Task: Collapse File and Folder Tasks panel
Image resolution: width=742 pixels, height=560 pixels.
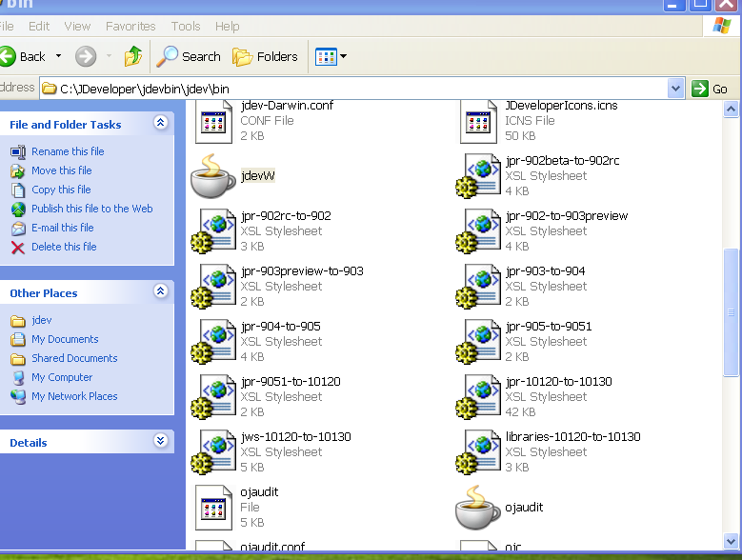Action: (160, 123)
